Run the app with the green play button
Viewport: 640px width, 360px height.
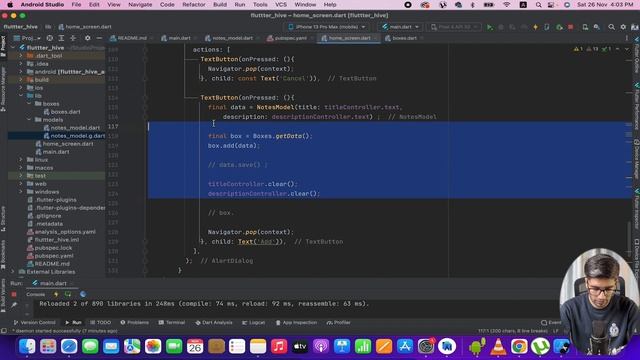pyautogui.click(x=489, y=27)
